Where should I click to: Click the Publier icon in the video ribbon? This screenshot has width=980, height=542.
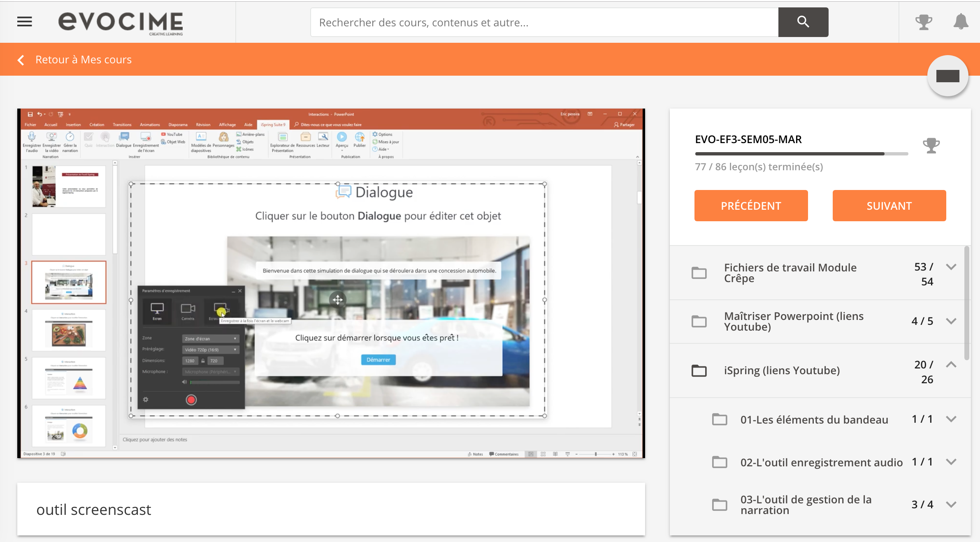(360, 137)
